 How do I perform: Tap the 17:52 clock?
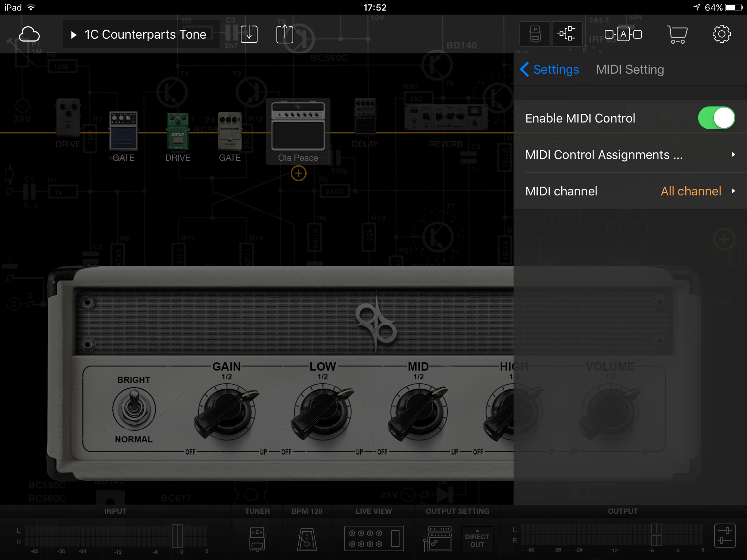click(x=375, y=7)
